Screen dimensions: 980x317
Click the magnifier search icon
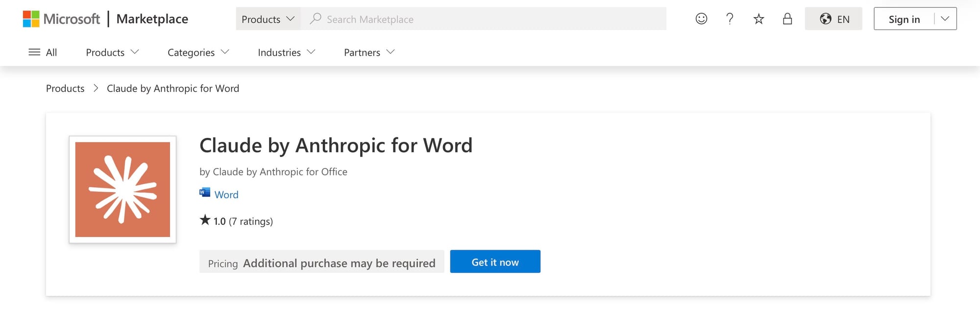click(x=316, y=19)
